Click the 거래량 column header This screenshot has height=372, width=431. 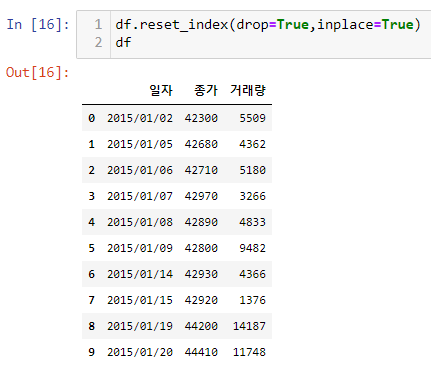(248, 90)
